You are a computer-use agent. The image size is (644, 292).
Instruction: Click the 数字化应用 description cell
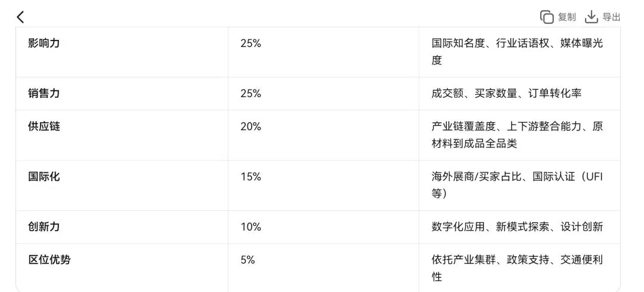(519, 226)
